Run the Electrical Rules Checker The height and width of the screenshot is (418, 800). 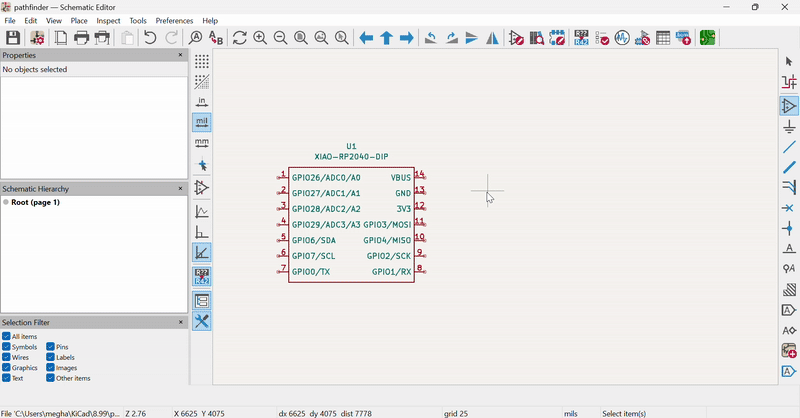pyautogui.click(x=602, y=38)
